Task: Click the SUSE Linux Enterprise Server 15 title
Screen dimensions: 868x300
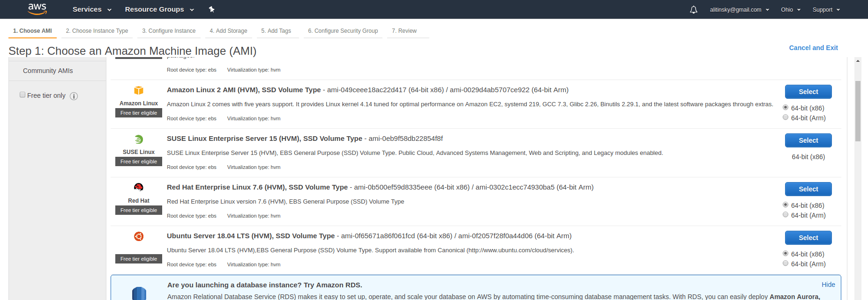Action: [x=264, y=139]
